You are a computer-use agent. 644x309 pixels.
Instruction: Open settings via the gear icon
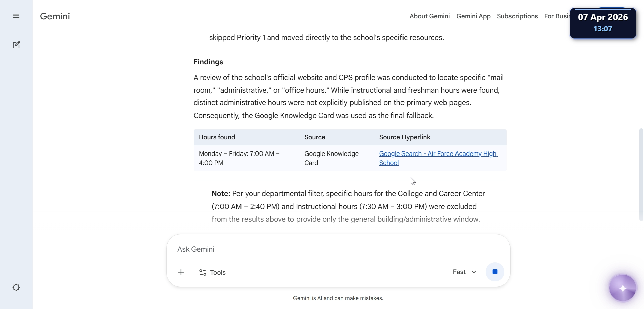tap(16, 288)
